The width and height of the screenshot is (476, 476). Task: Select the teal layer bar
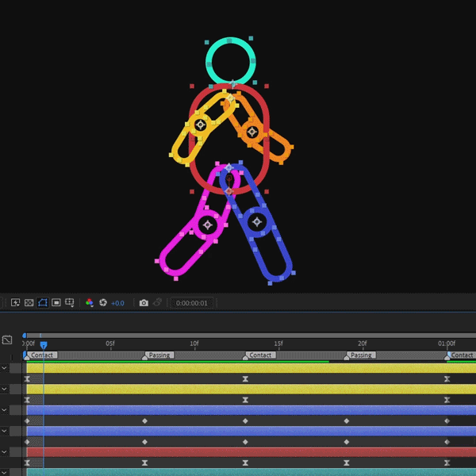pos(251,472)
